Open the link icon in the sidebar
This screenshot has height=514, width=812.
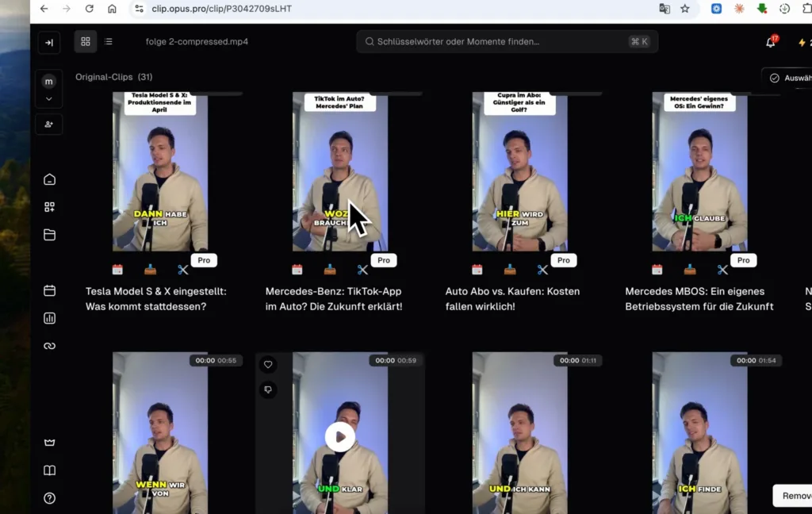(x=50, y=346)
